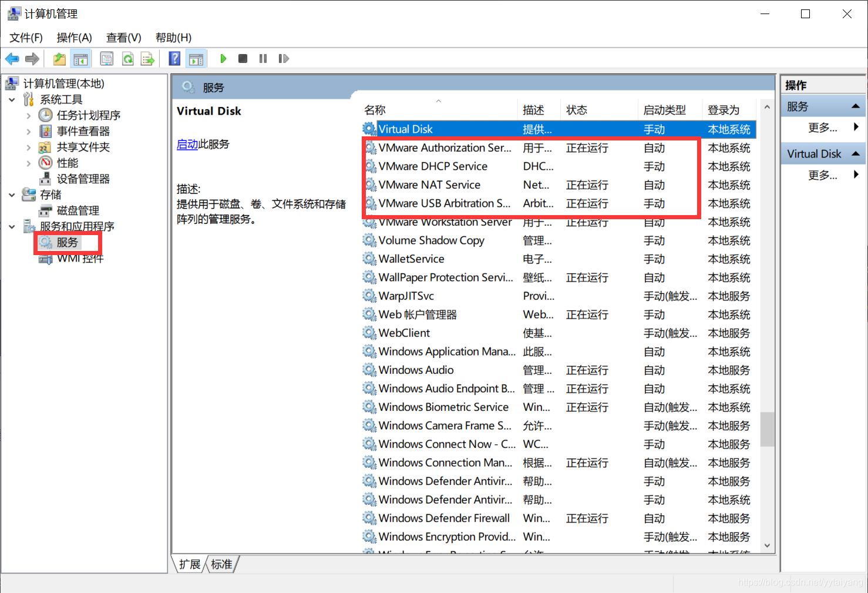The height and width of the screenshot is (593, 868).
Task: Sort by the 启动类型 column header
Action: (x=670, y=110)
